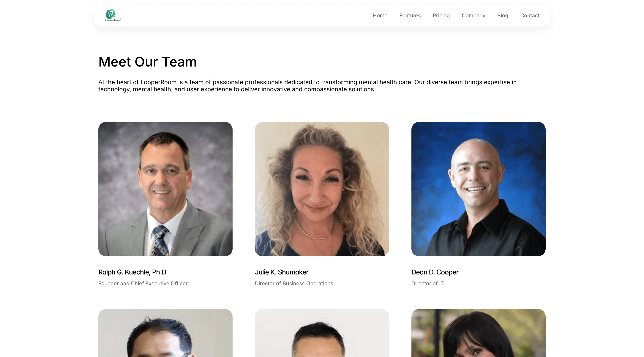Click the Director of Business Operations title

click(x=294, y=284)
